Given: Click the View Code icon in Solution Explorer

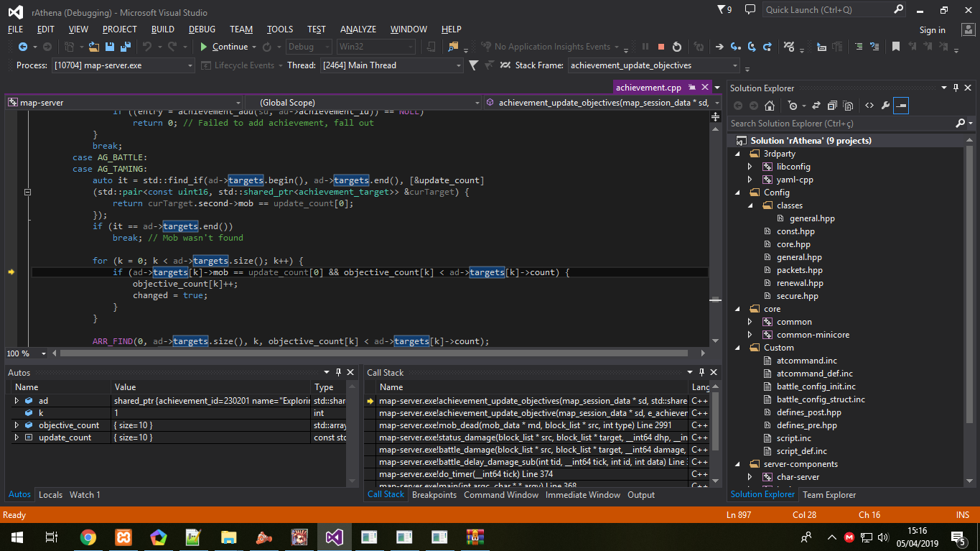Looking at the screenshot, I should [868, 105].
